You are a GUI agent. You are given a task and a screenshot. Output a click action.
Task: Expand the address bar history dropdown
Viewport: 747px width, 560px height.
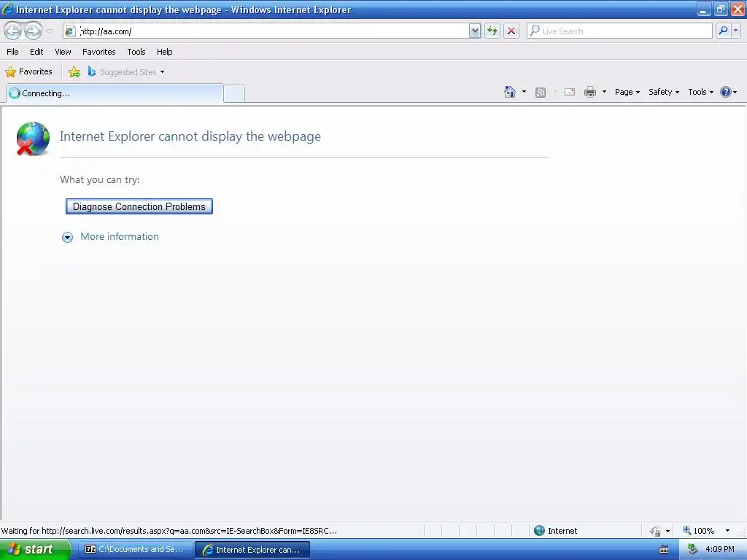click(474, 31)
